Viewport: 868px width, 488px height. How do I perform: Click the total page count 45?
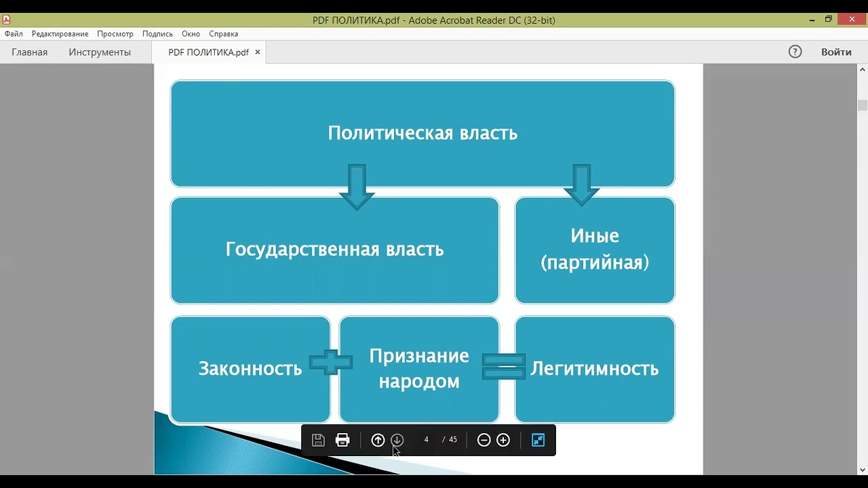coord(453,440)
